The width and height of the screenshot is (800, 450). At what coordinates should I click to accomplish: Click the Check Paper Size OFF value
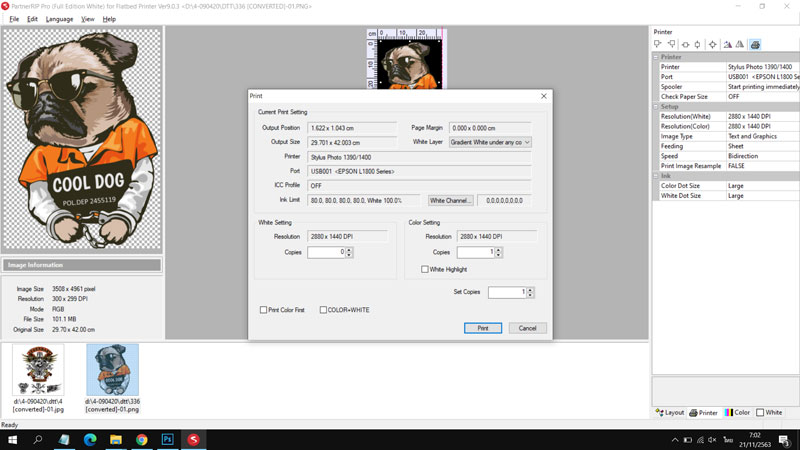coord(733,96)
